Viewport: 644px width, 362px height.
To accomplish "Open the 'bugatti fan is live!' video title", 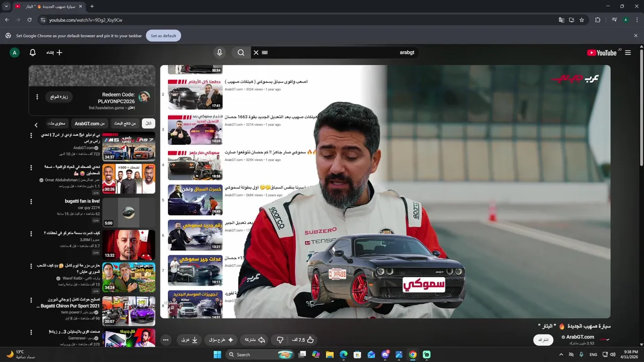I will 82,201.
